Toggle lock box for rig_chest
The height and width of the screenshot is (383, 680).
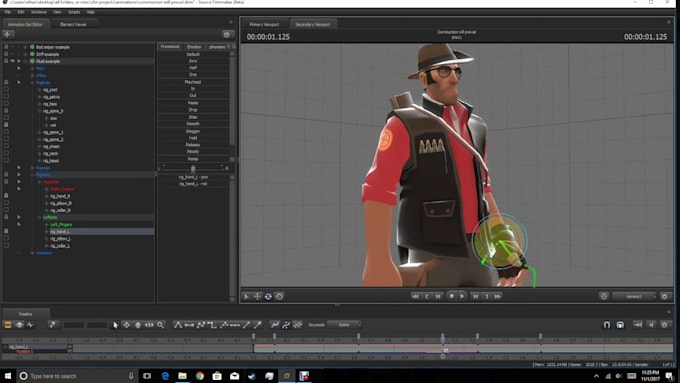click(6, 146)
